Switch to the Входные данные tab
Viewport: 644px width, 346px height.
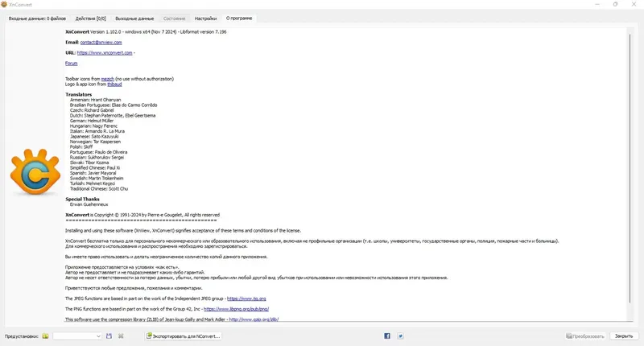click(37, 19)
